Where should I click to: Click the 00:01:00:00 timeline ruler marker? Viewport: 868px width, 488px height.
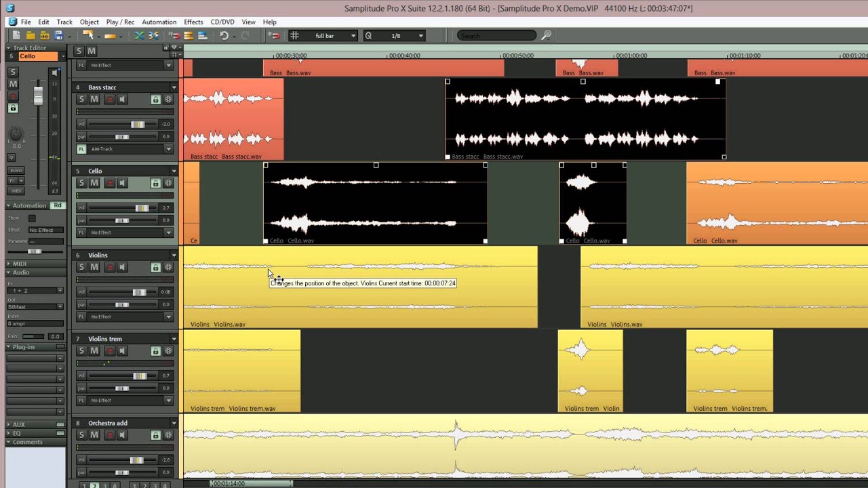[x=631, y=56]
